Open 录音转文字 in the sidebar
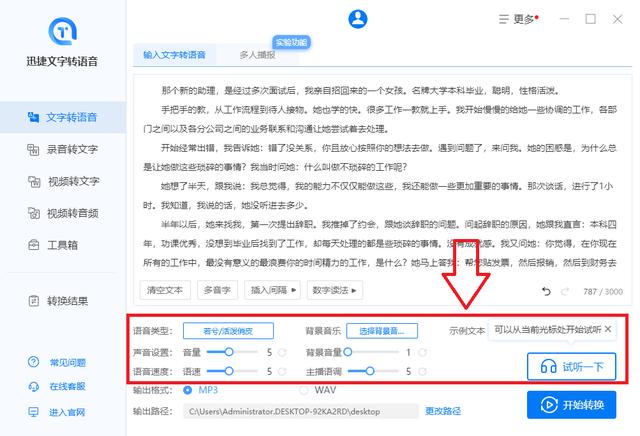The height and width of the screenshot is (436, 640). [x=63, y=149]
